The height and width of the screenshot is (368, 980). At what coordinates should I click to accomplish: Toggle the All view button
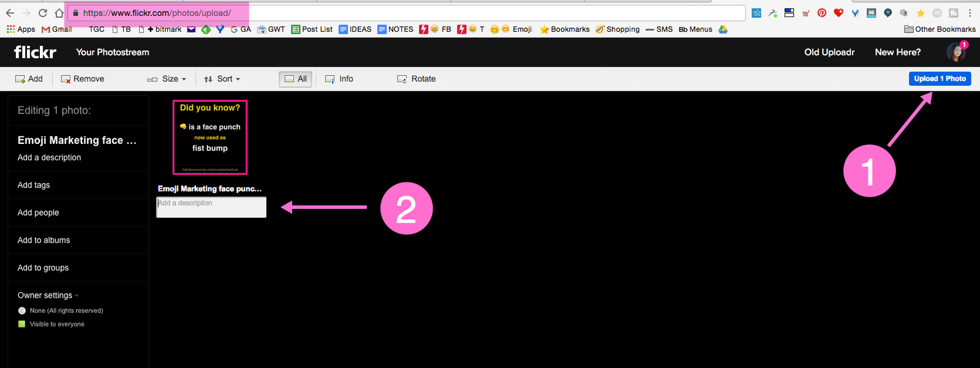point(296,79)
